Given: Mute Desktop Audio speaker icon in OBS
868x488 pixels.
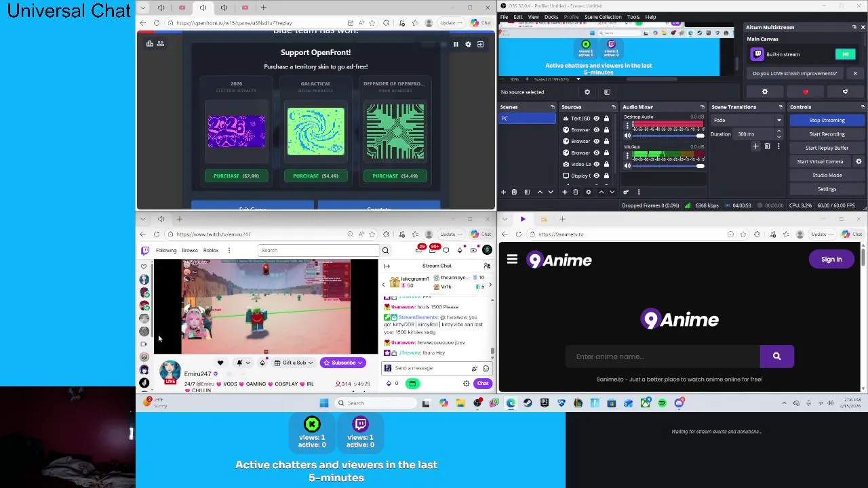Looking at the screenshot, I should [627, 136].
